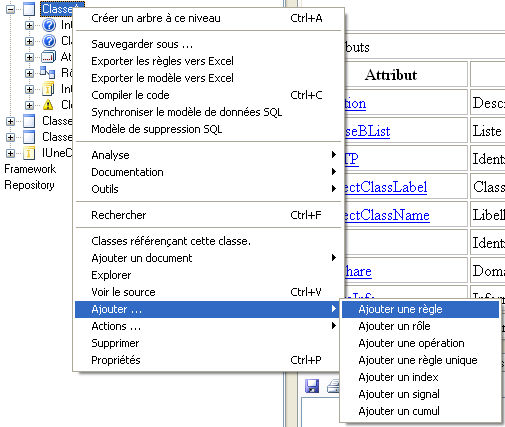505x427 pixels.
Task: Click the roles diagram icon in tree
Action: 48,73
